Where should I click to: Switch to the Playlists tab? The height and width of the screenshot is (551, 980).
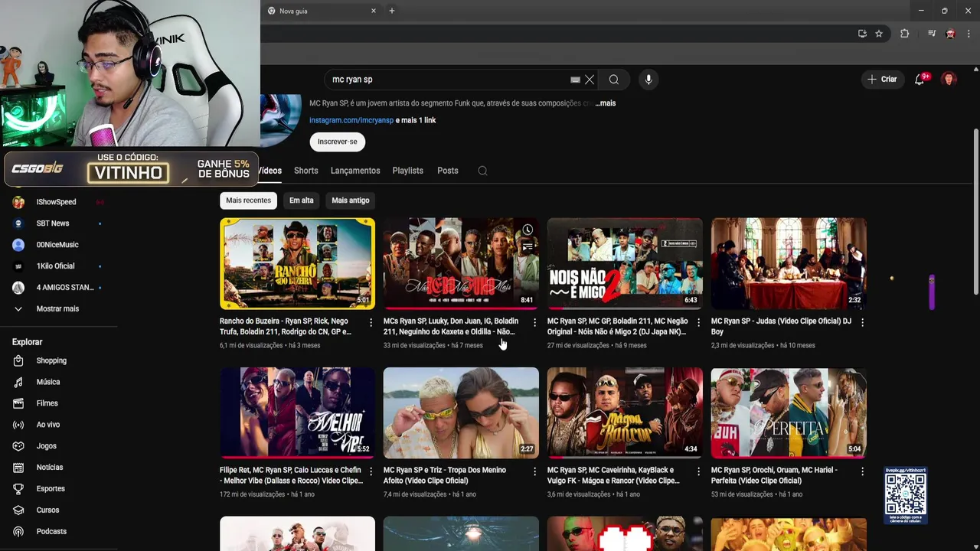coord(407,171)
